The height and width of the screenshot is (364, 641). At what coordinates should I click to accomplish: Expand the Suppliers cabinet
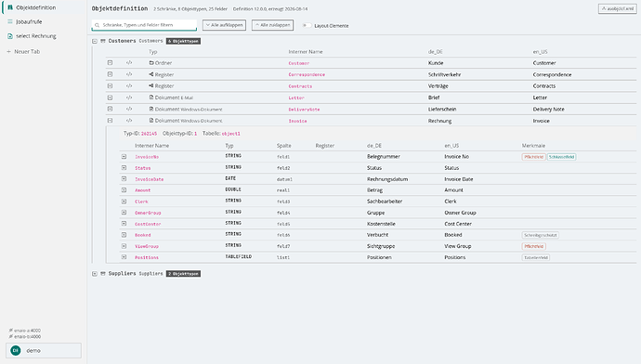coord(95,274)
